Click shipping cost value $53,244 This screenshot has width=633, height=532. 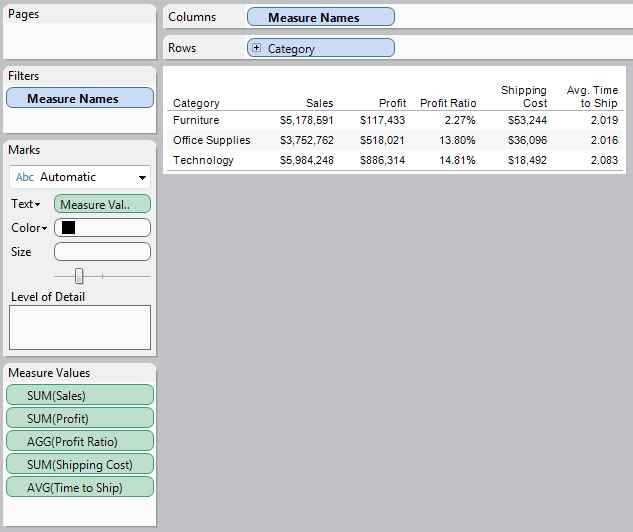point(527,120)
